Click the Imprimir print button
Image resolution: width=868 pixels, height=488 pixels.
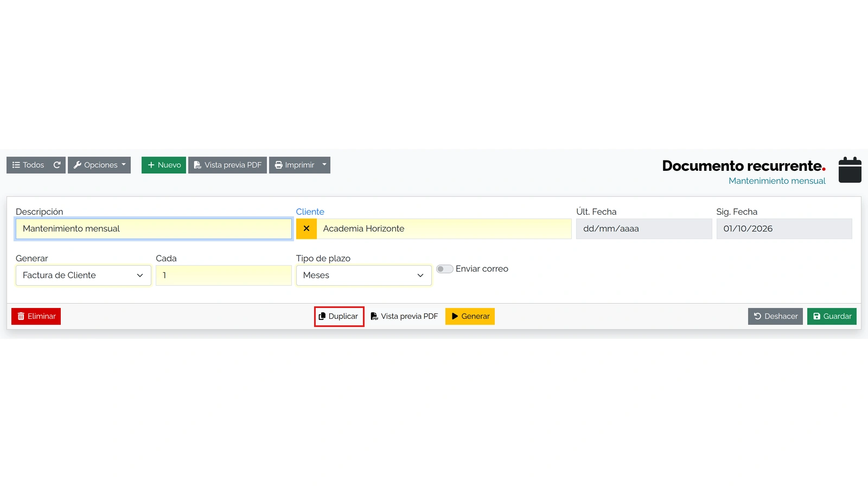click(294, 165)
